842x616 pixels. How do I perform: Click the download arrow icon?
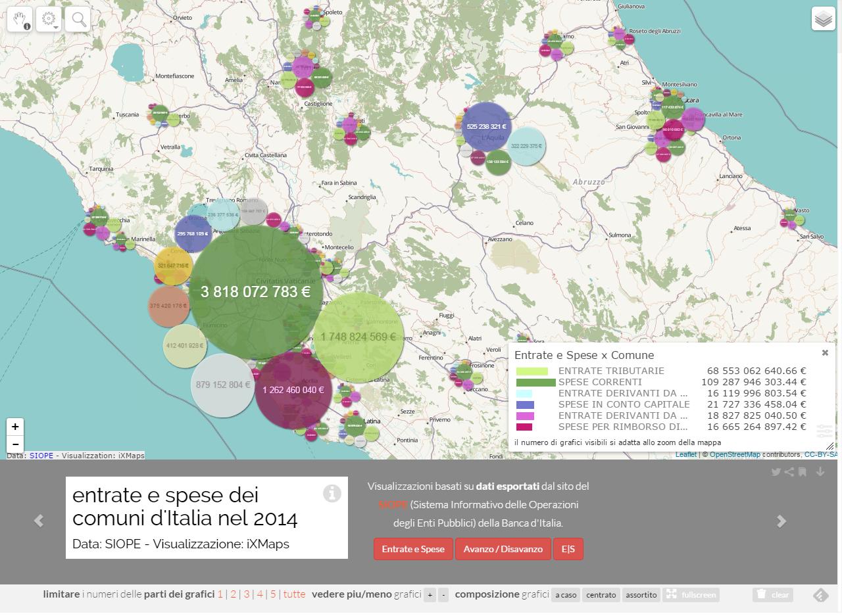[820, 471]
